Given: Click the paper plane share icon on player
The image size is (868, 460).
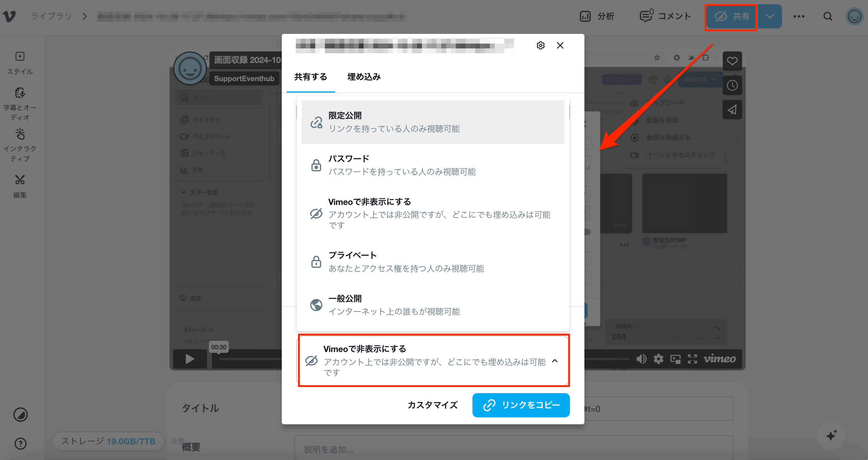Looking at the screenshot, I should click(x=732, y=110).
